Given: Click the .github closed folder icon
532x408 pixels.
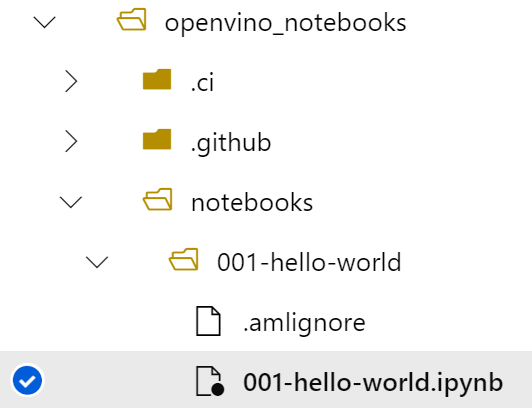Looking at the screenshot, I should tap(157, 139).
